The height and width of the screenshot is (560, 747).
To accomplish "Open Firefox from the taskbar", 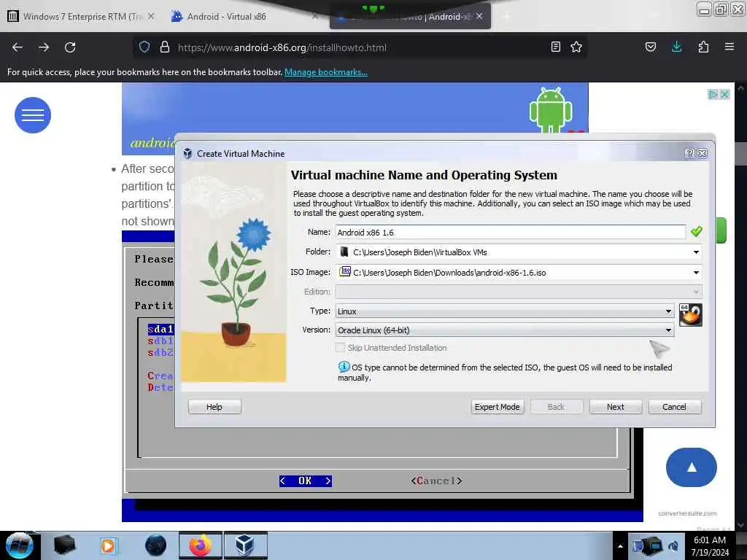I will (x=200, y=545).
